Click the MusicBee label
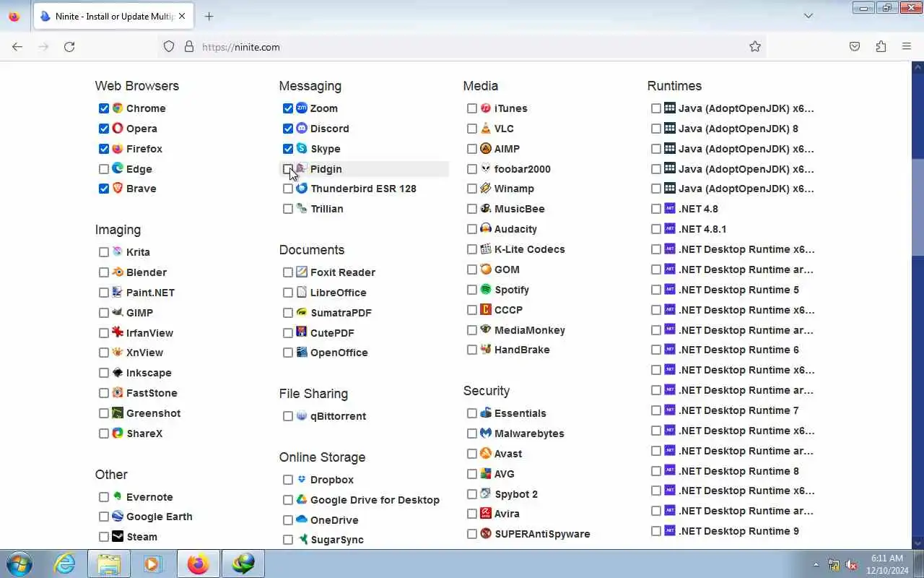924x578 pixels. (x=520, y=209)
